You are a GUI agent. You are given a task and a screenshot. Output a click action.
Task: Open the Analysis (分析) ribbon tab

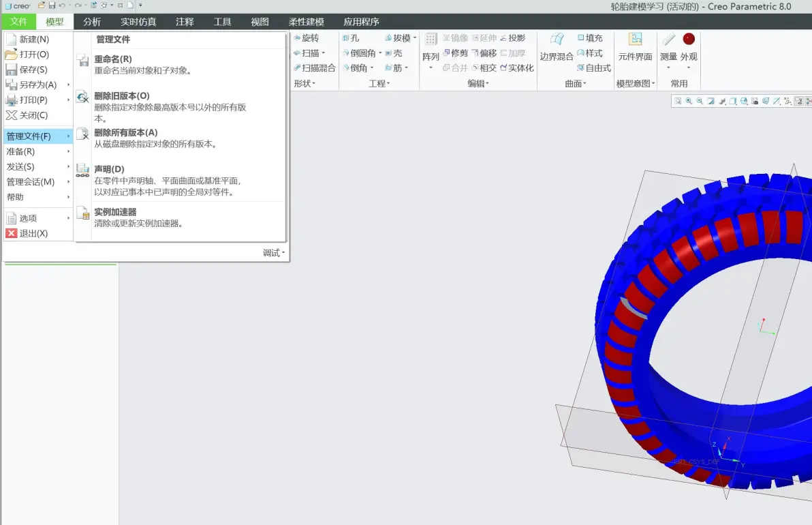pyautogui.click(x=92, y=22)
